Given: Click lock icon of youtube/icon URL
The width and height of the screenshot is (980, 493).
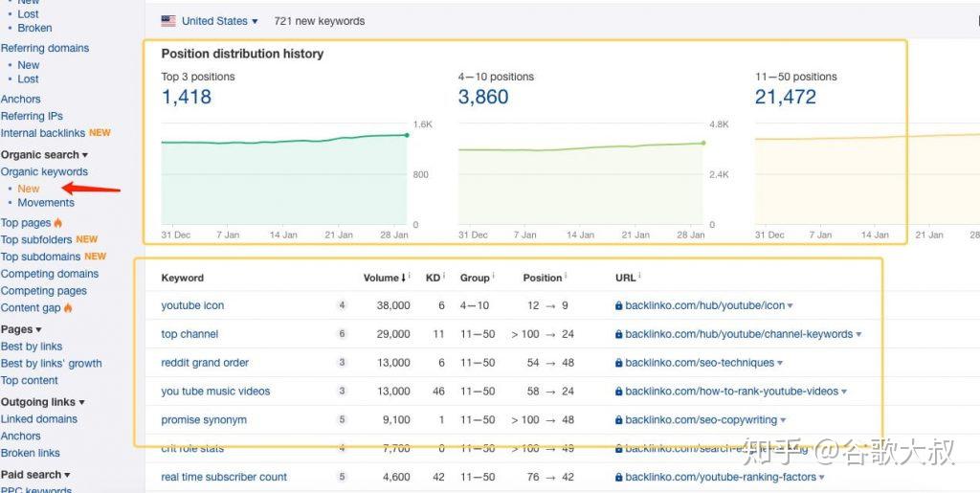Looking at the screenshot, I should click(x=619, y=305).
